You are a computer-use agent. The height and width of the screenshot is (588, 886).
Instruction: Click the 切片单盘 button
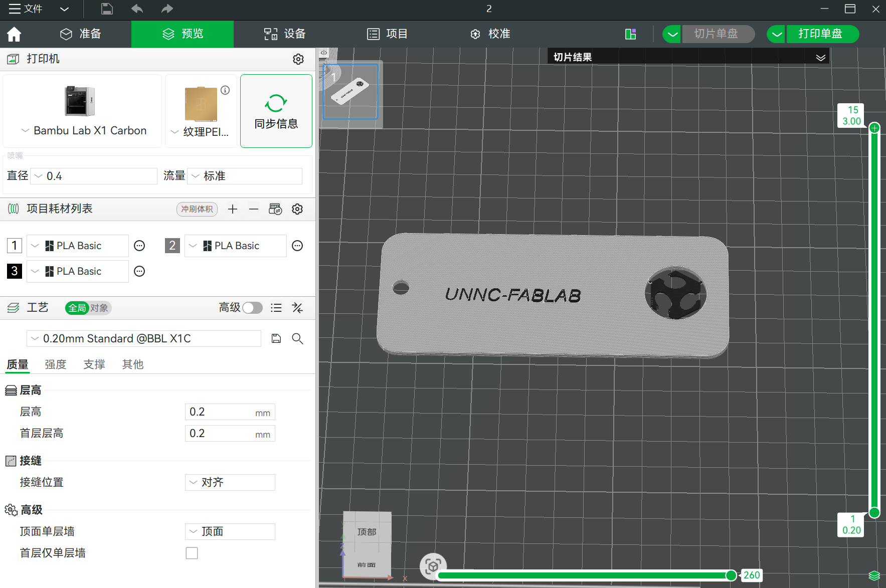point(718,34)
